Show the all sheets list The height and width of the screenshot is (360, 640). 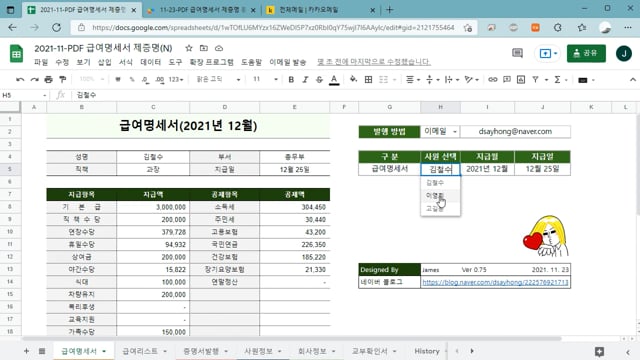click(x=42, y=351)
